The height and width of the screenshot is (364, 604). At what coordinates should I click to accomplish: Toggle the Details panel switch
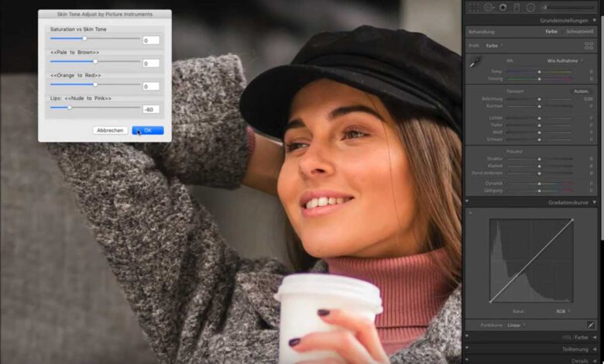point(467,360)
